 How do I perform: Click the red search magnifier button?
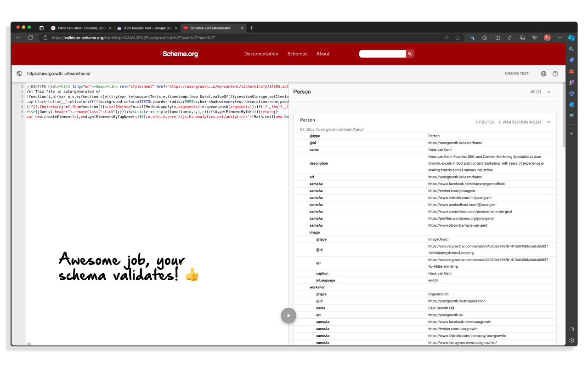point(410,54)
